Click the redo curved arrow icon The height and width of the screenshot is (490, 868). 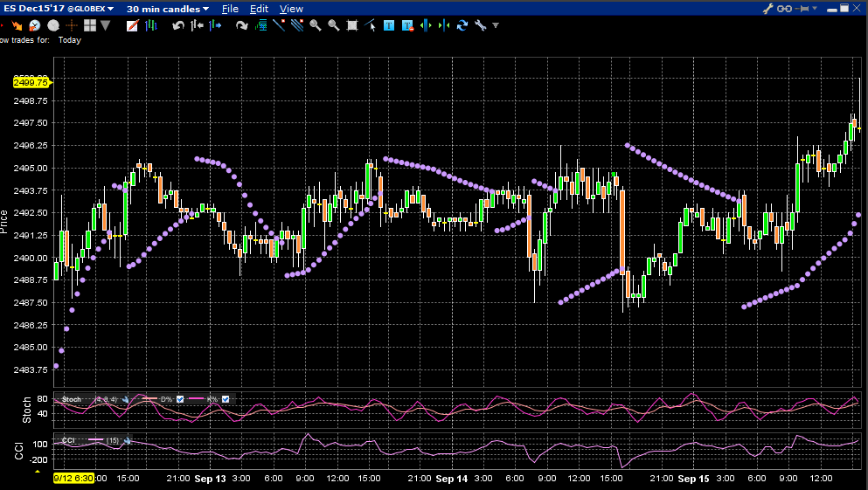pyautogui.click(x=241, y=25)
